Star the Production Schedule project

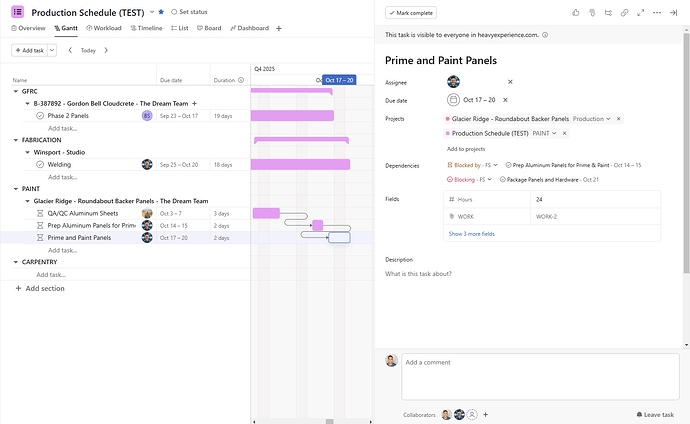click(161, 12)
